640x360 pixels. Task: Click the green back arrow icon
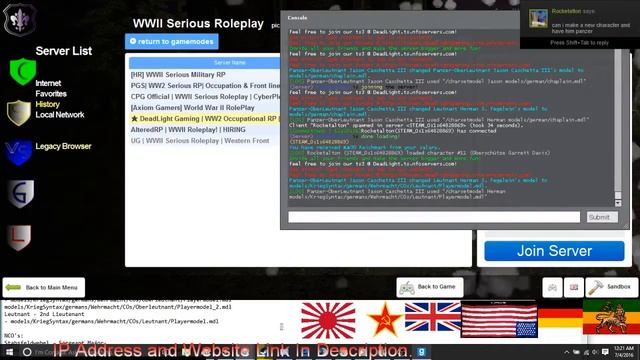13,288
